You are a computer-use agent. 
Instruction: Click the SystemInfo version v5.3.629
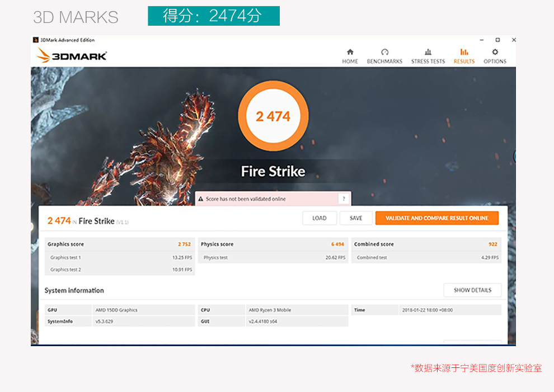104,322
